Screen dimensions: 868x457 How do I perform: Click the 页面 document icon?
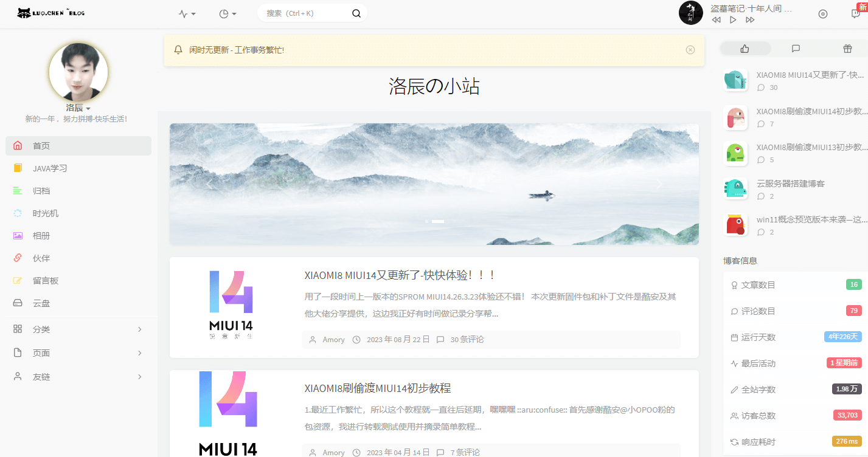(18, 353)
